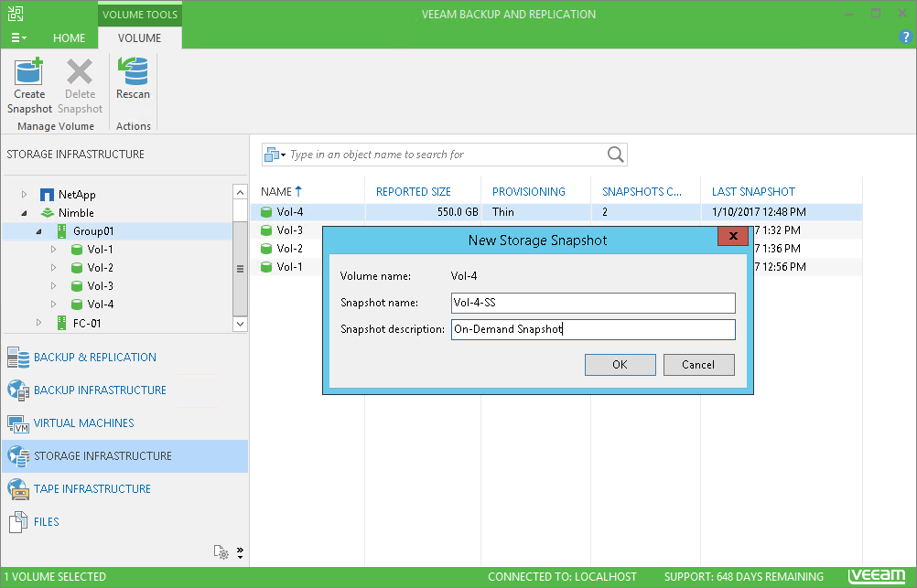Open the search scope dropdown
The image size is (917, 588).
275,155
